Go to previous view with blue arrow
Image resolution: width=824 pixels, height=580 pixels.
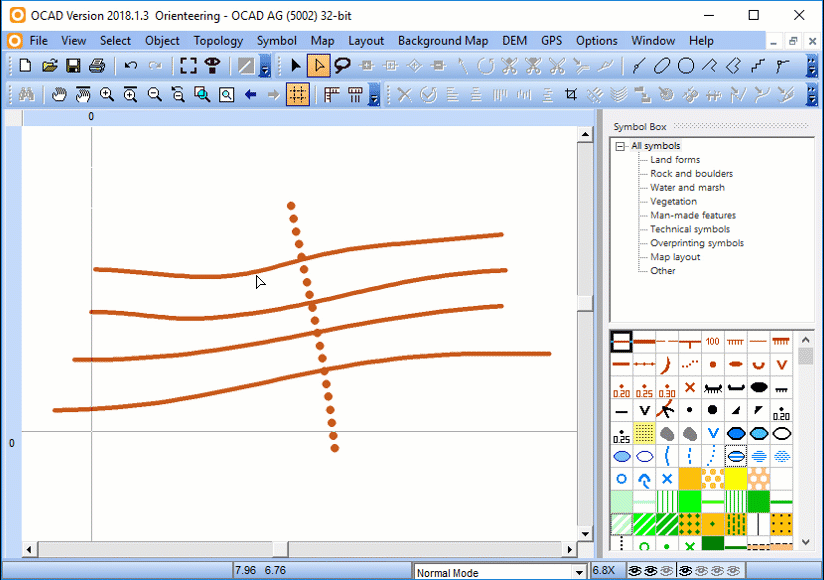point(250,95)
